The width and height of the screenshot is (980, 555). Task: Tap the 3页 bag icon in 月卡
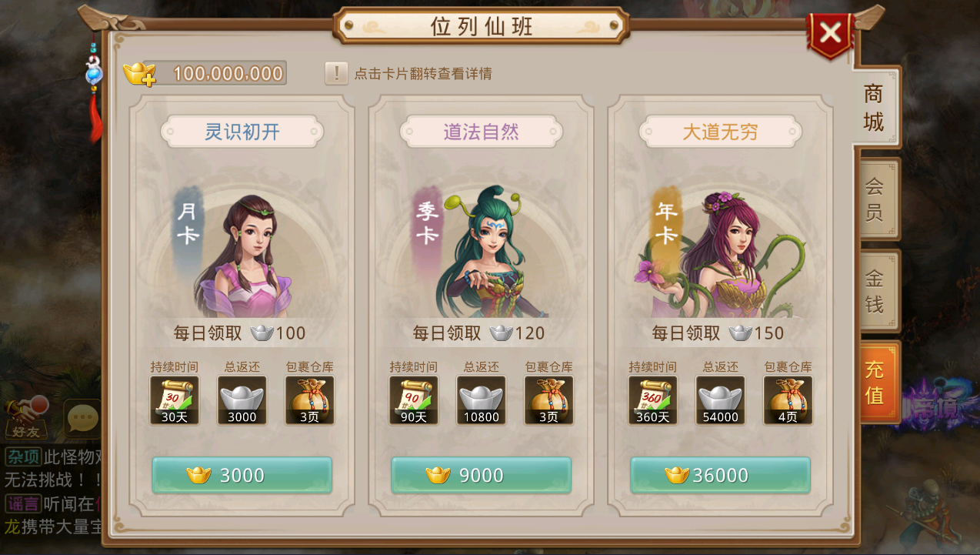coord(310,400)
